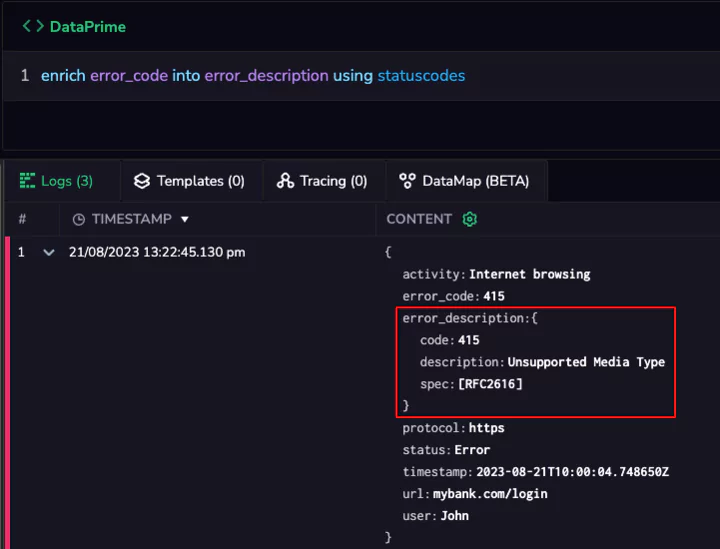Open the content column settings gear
Screen dimensions: 720x549
coord(470,219)
